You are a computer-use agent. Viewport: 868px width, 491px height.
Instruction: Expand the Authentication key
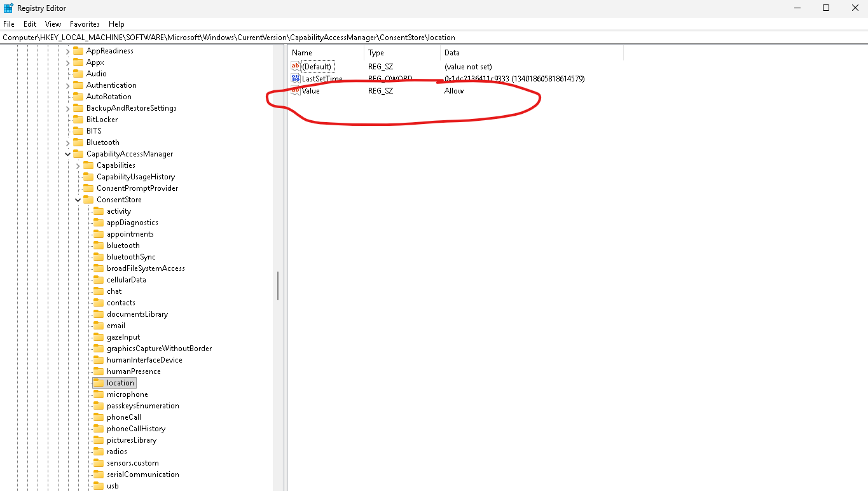pyautogui.click(x=68, y=85)
